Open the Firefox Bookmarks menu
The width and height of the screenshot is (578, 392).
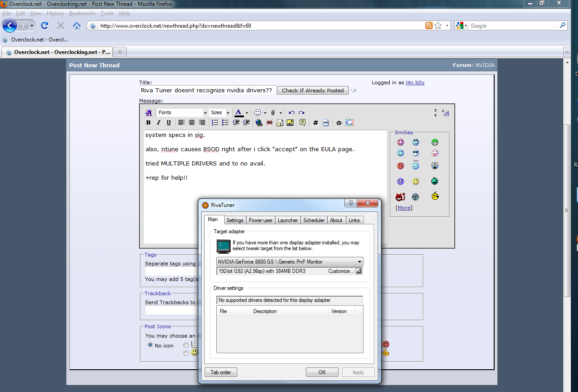coord(82,13)
